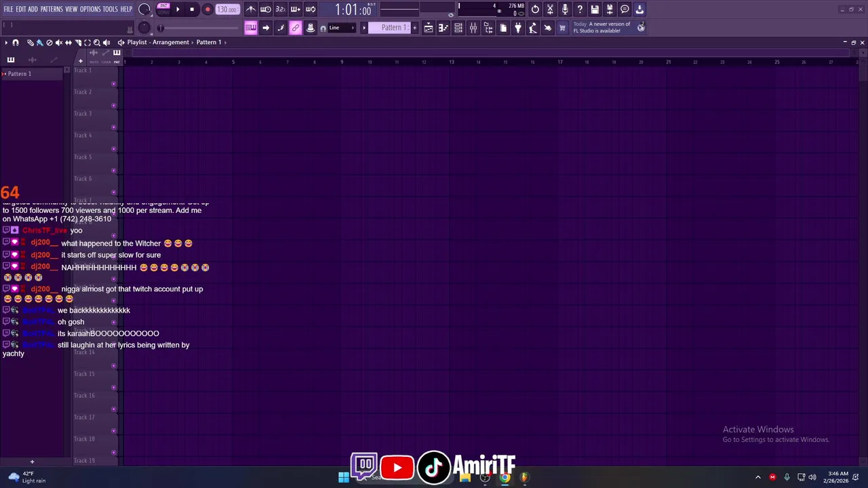Select the playlist Paint brush tool
The image size is (868, 488).
point(40,43)
